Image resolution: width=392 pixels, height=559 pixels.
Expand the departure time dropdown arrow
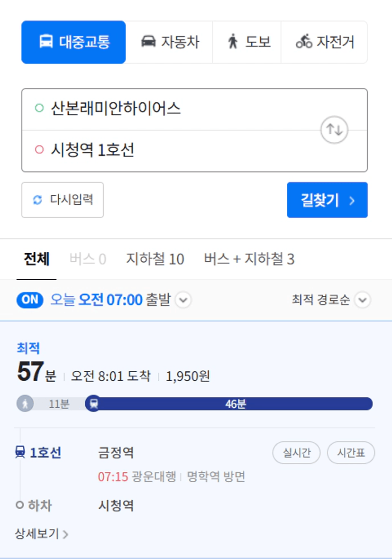coord(183,300)
